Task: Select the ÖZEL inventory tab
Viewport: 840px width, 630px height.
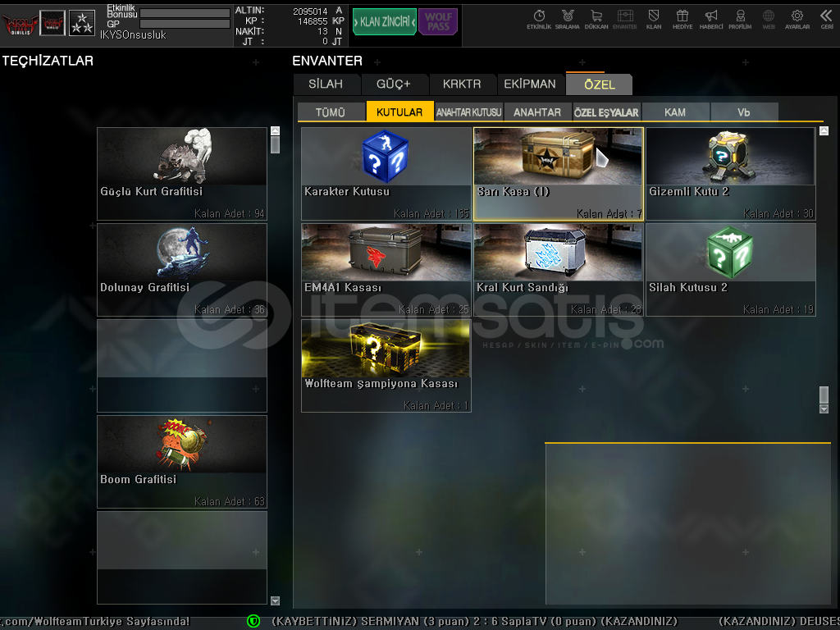Action: point(600,84)
